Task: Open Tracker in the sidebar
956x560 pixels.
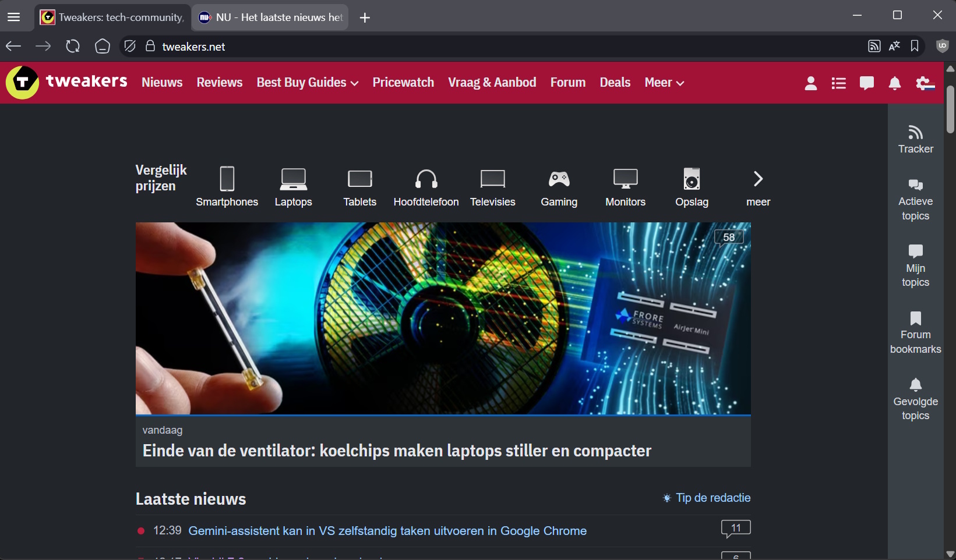Action: point(916,140)
